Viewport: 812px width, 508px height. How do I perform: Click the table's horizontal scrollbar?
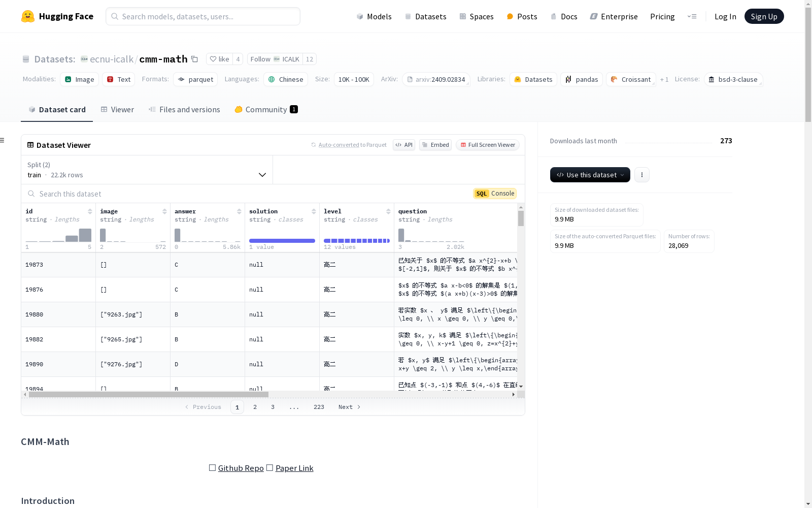148,394
